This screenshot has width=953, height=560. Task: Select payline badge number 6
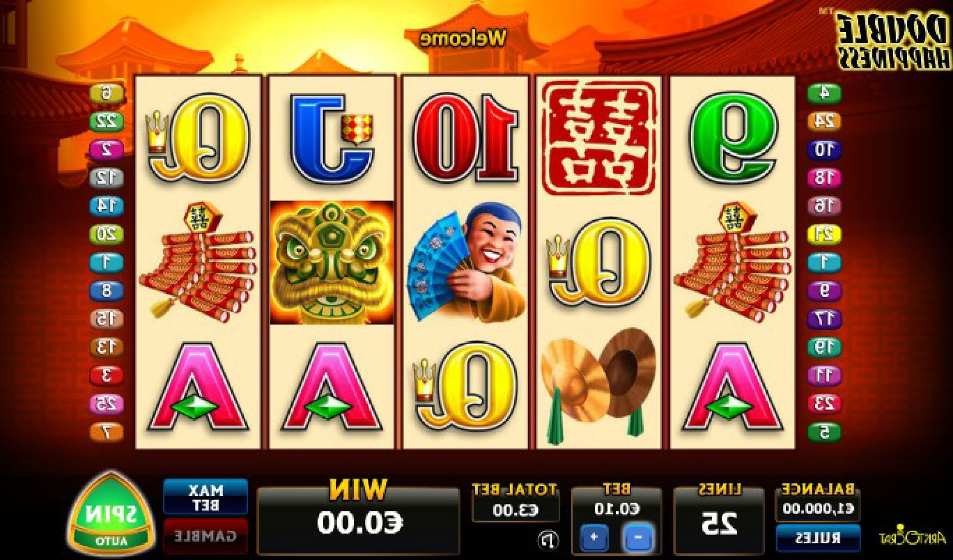coord(106,93)
